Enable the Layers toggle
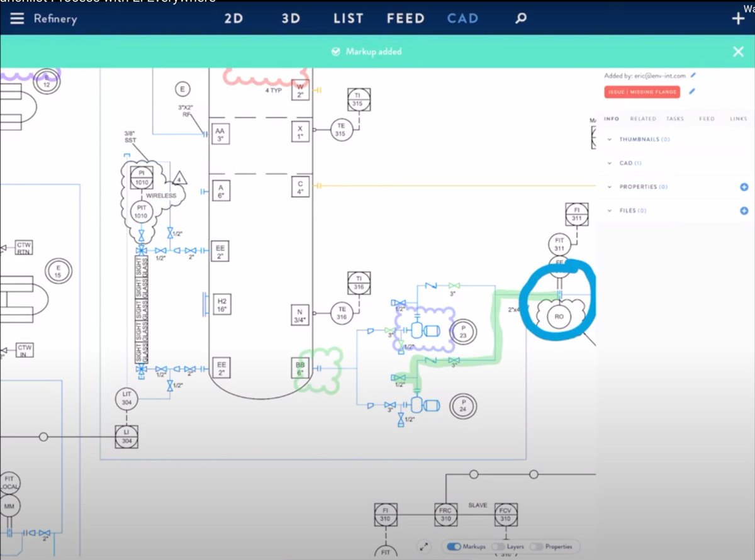Viewport: 755px width, 560px height. pos(500,546)
